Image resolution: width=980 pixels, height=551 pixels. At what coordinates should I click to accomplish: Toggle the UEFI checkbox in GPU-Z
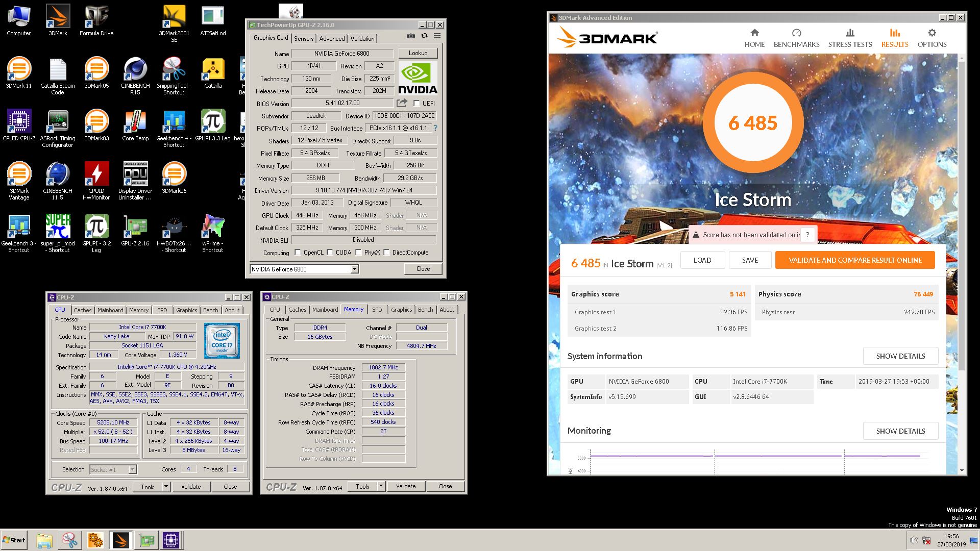[417, 104]
